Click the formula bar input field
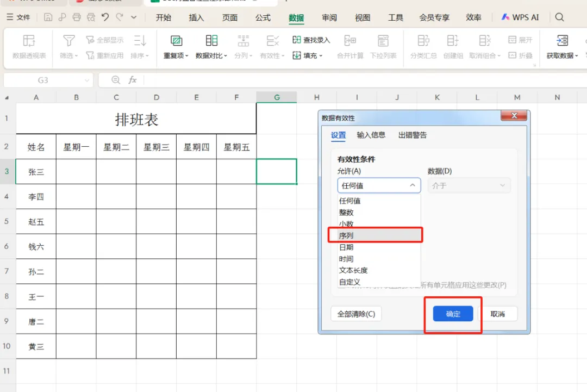Image resolution: width=587 pixels, height=392 pixels. click(365, 80)
